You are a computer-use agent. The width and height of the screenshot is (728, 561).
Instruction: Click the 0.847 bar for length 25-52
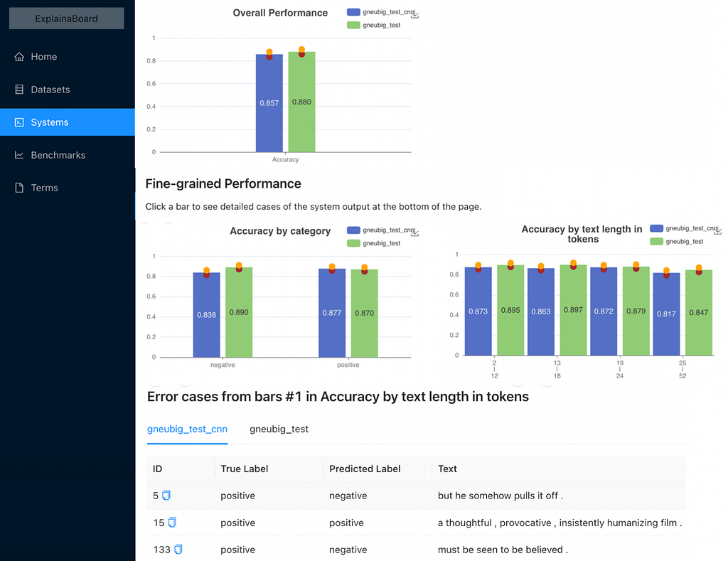tap(699, 313)
